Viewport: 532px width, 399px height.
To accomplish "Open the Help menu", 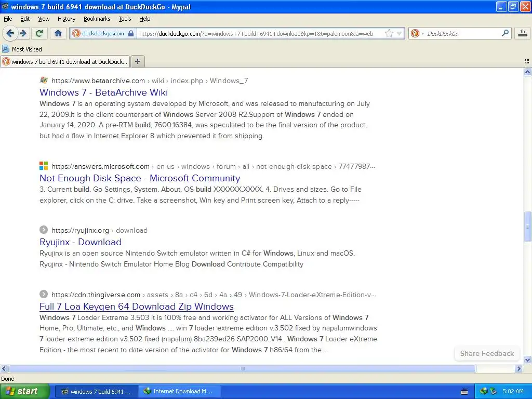I will pos(144,19).
